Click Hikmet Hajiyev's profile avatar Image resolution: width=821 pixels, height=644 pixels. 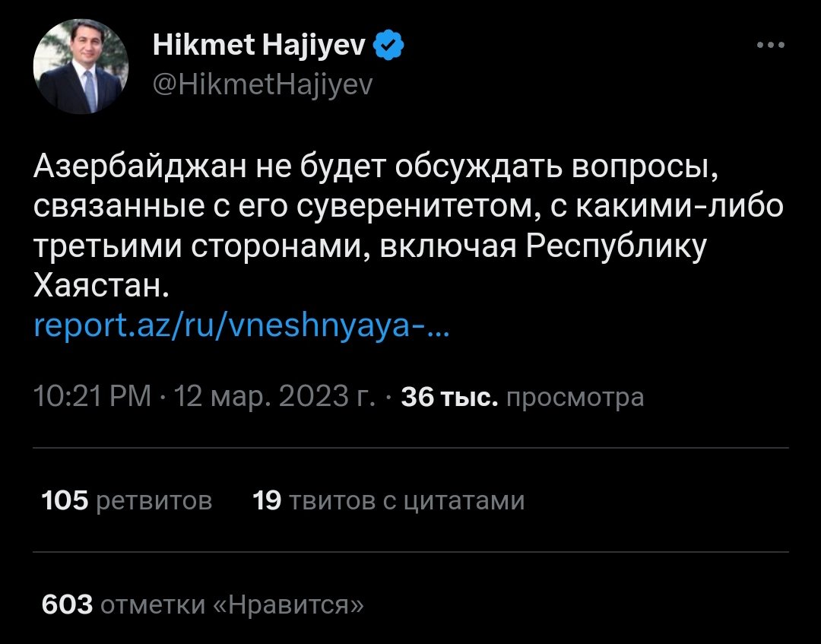(80, 67)
